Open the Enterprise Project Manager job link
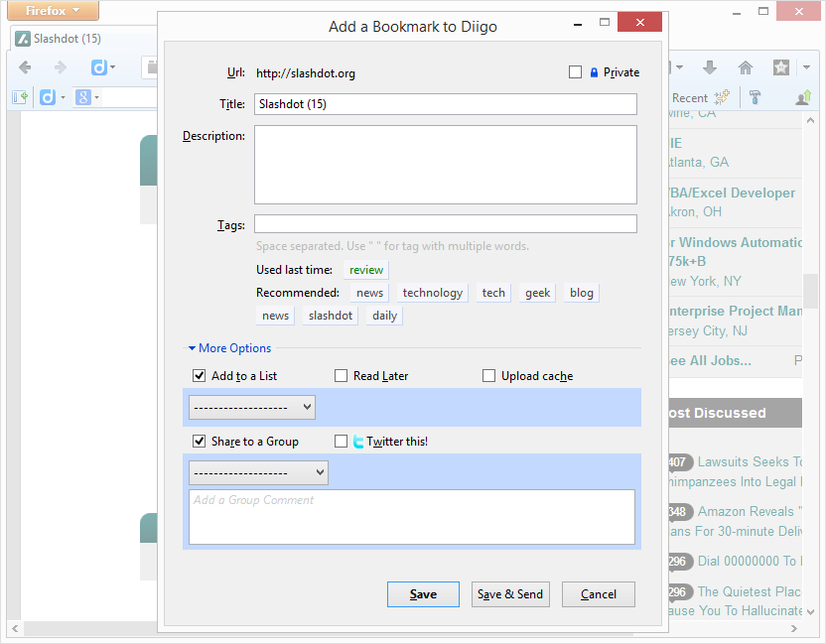 [x=736, y=312]
